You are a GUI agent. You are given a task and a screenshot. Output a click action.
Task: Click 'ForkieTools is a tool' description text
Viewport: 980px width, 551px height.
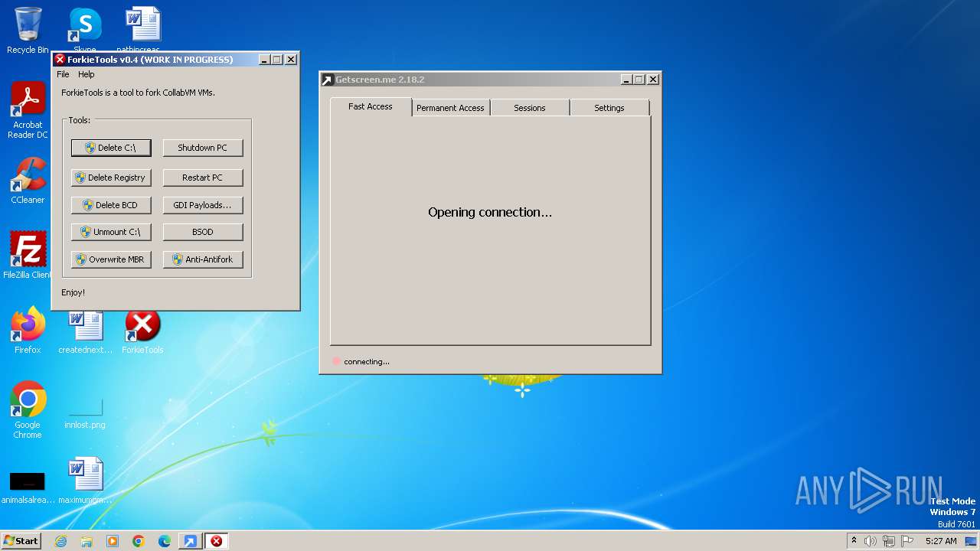[x=138, y=93]
